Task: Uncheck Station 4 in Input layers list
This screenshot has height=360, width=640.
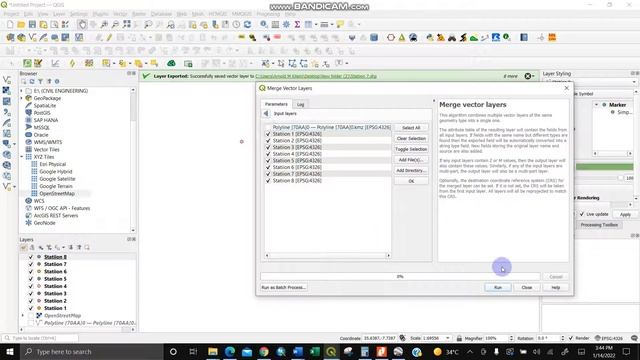Action: coord(268,154)
